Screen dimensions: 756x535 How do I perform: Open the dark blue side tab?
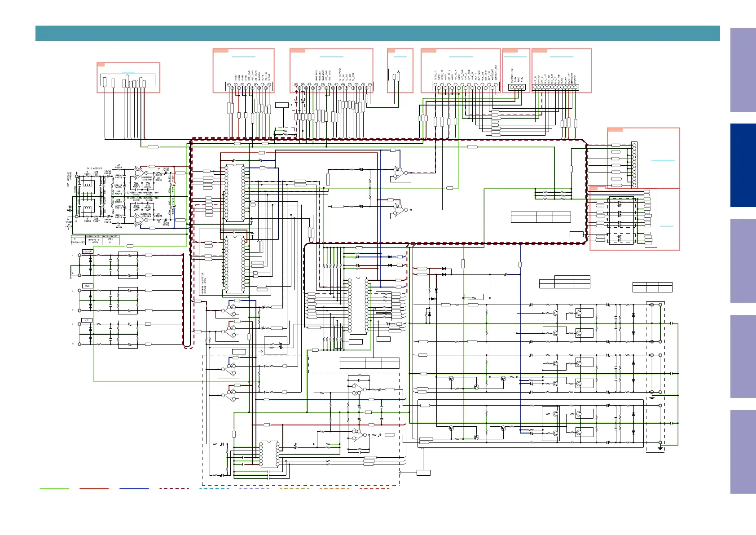coord(743,165)
